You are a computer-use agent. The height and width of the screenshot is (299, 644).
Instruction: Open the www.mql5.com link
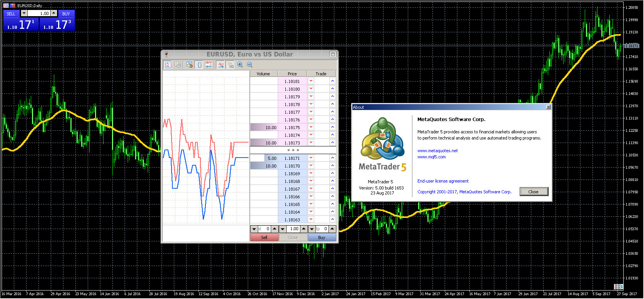pyautogui.click(x=431, y=157)
